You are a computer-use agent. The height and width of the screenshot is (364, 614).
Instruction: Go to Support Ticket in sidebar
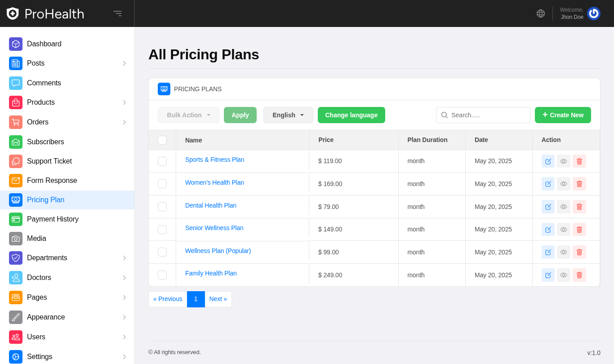pyautogui.click(x=49, y=161)
